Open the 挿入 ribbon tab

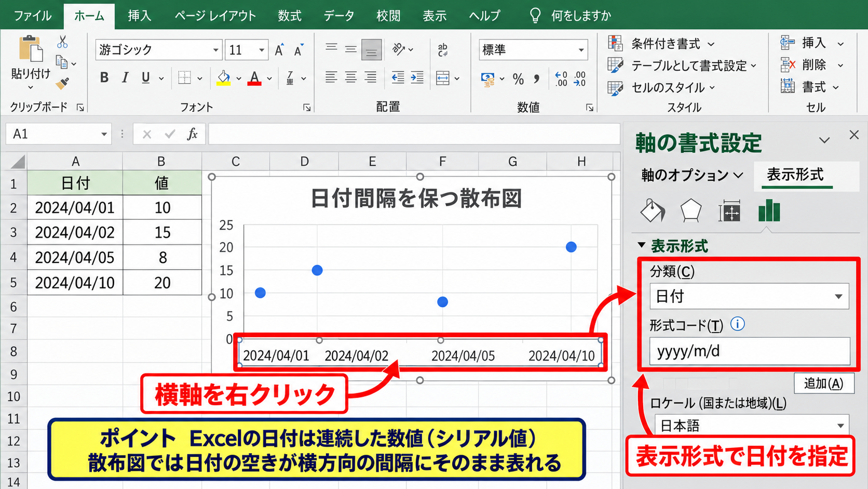140,16
